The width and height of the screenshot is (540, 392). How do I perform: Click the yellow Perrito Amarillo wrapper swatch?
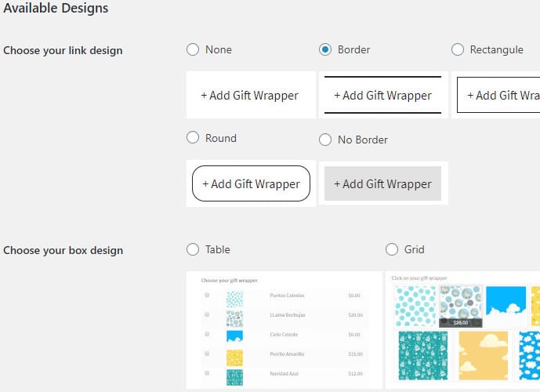coord(234,358)
